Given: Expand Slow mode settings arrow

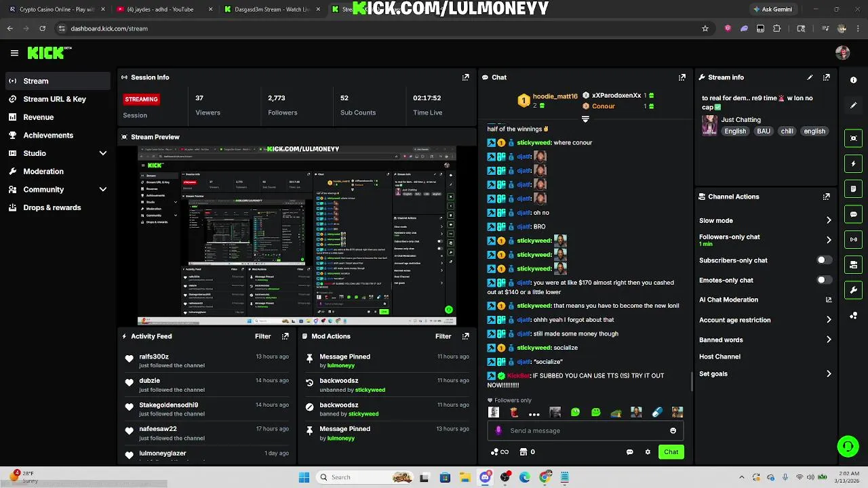Looking at the screenshot, I should coord(829,220).
